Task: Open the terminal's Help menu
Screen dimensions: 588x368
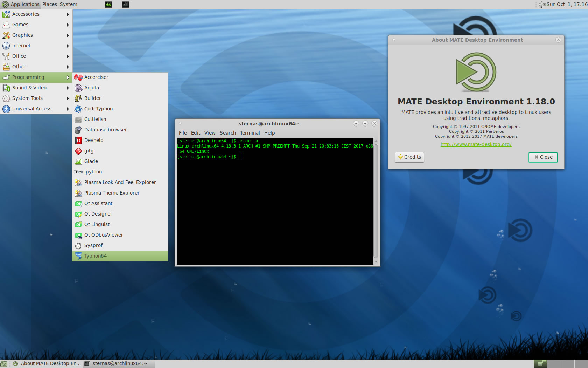Action: click(269, 133)
